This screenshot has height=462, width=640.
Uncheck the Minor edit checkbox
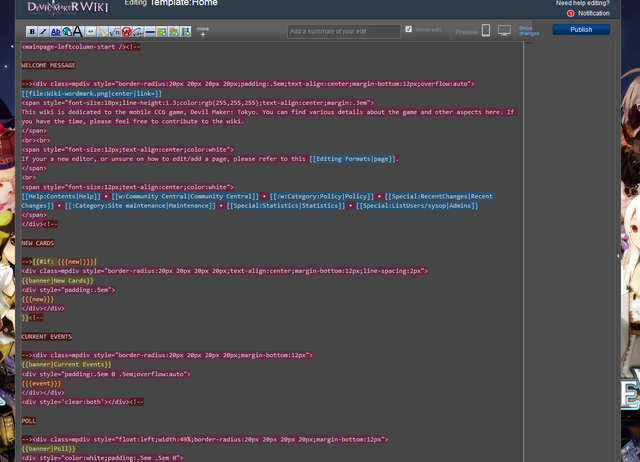pos(409,29)
